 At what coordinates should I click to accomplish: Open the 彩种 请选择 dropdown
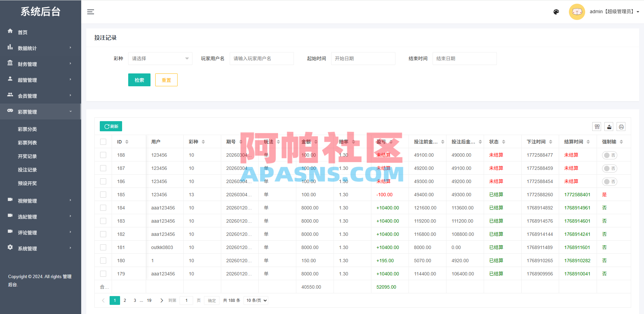tap(160, 59)
